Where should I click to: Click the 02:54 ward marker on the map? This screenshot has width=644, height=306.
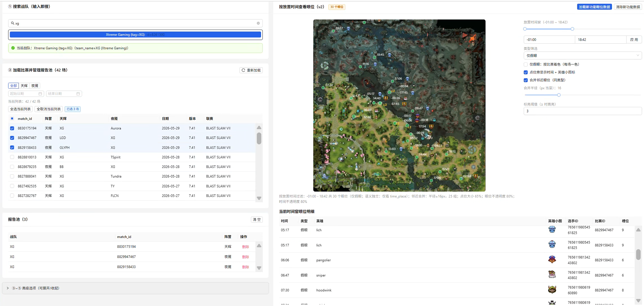click(x=461, y=179)
